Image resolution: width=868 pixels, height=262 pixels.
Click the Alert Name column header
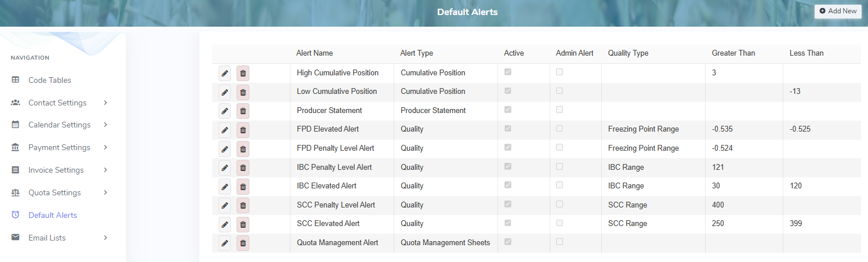[314, 53]
